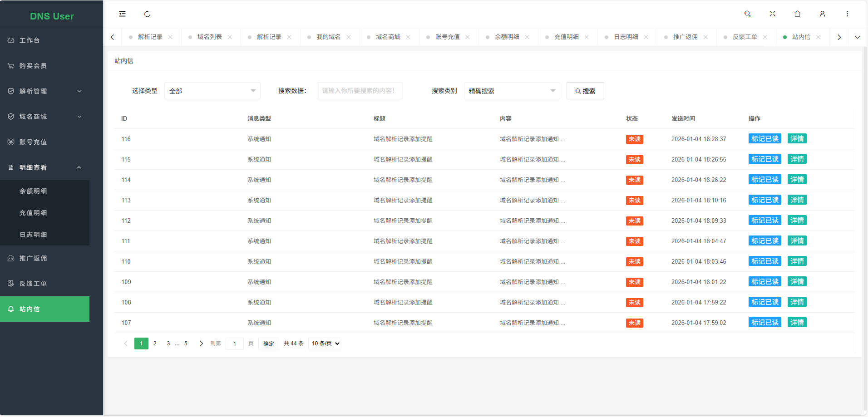Viewport: 868px width, 417px height.
Task: Collapse the sidebar with the menu icon
Action: click(122, 14)
